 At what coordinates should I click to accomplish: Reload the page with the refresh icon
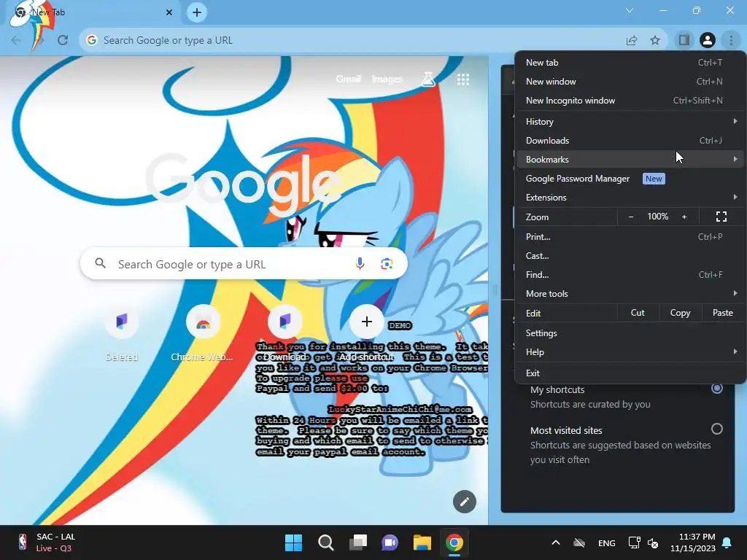click(x=63, y=40)
